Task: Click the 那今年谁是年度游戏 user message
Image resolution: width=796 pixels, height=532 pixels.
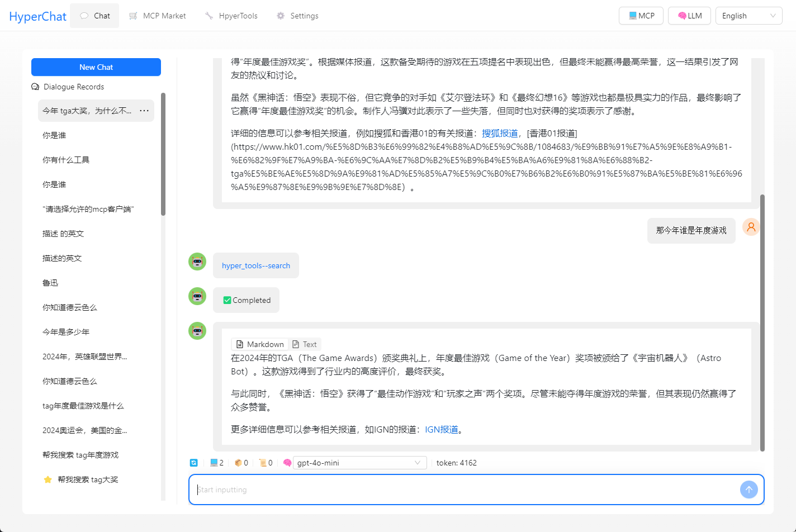Action: [691, 230]
